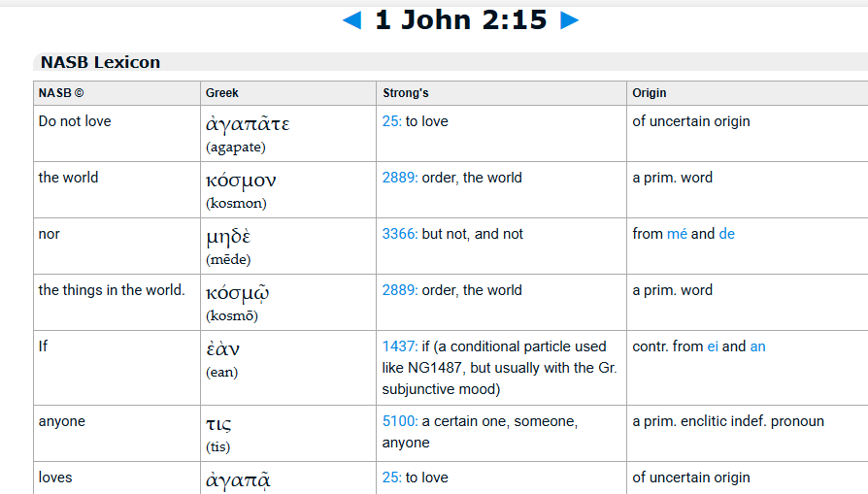Open Strong's 25 link in 'Do not love' row
The image size is (868, 494).
(391, 121)
